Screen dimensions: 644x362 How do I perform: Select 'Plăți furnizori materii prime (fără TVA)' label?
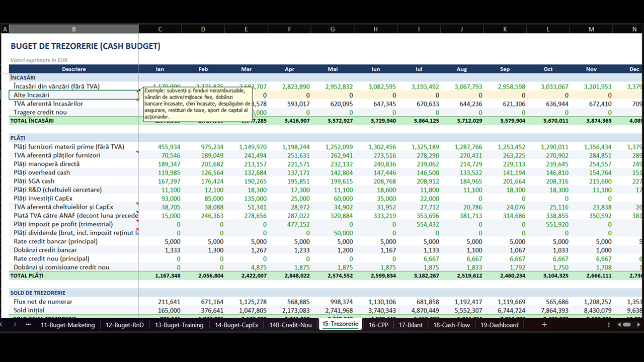coord(69,147)
